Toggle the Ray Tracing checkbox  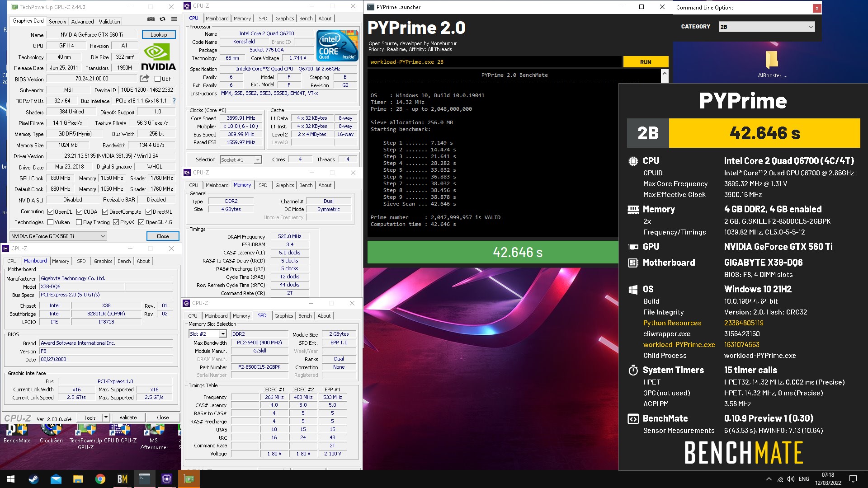(x=79, y=222)
